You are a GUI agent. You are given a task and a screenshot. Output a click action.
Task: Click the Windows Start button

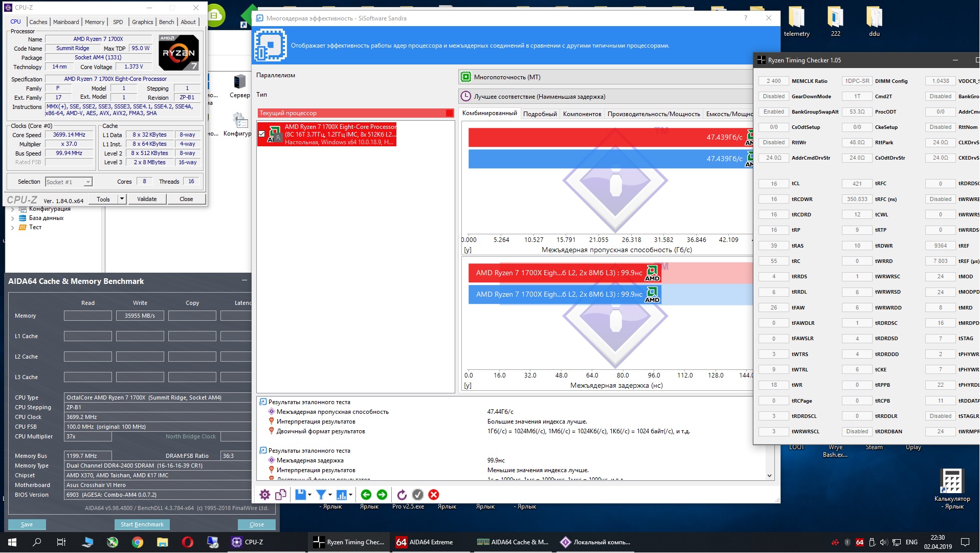tap(12, 542)
